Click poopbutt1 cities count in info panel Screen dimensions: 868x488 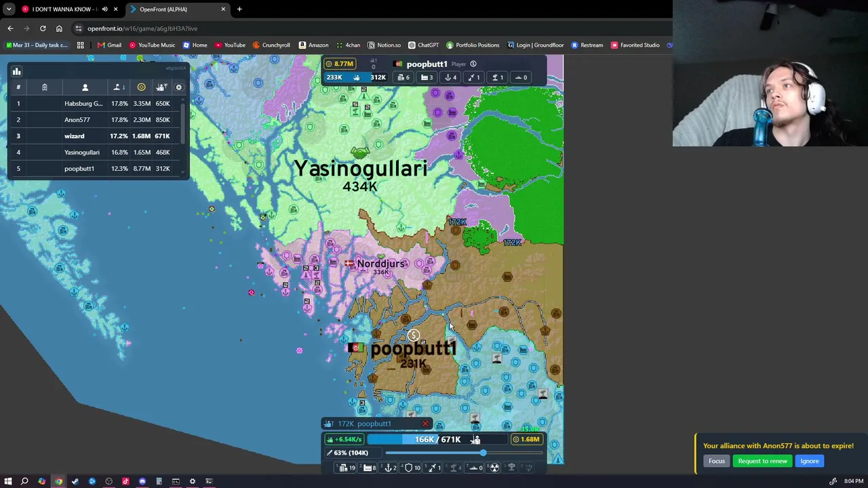click(403, 77)
